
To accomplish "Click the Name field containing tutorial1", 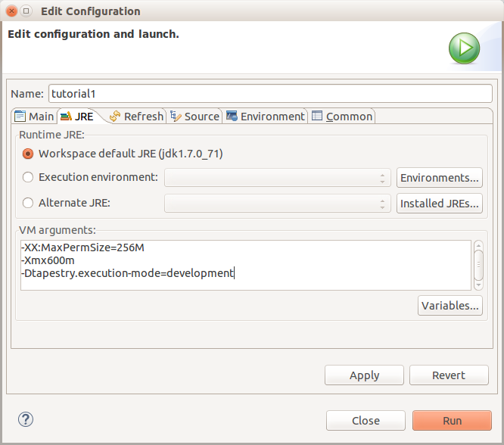I will (x=270, y=93).
